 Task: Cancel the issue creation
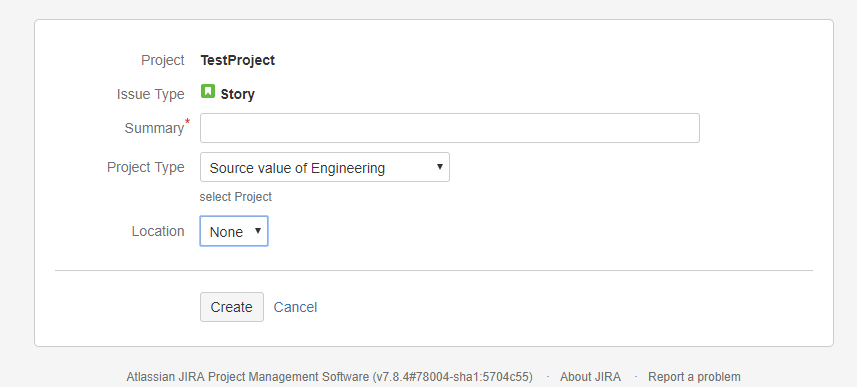click(295, 307)
